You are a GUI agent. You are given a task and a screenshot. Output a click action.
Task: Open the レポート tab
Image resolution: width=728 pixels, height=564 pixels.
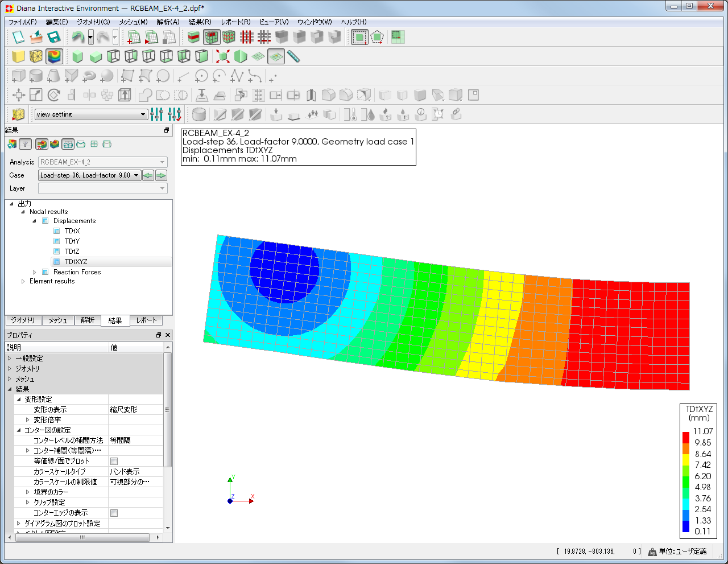(x=146, y=320)
